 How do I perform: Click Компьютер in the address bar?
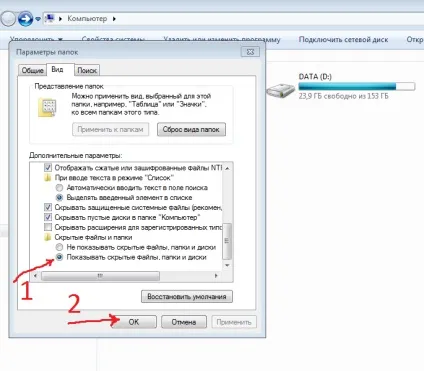(x=87, y=19)
